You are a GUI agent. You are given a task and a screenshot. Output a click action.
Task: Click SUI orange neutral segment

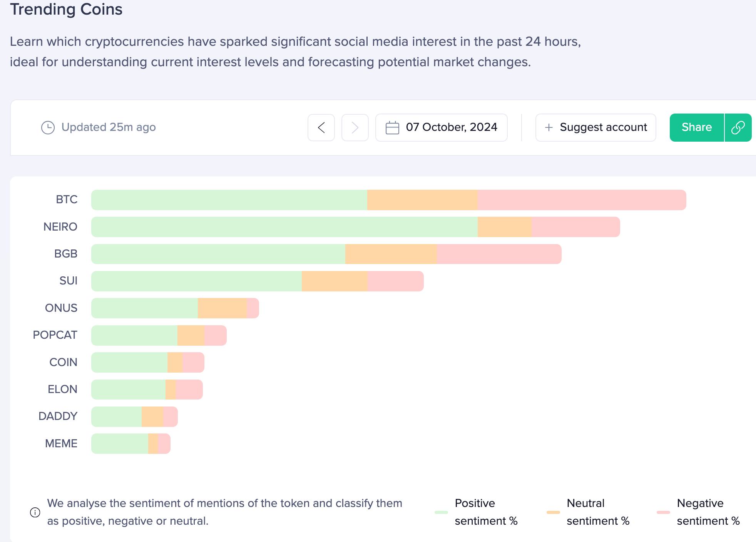(x=335, y=281)
